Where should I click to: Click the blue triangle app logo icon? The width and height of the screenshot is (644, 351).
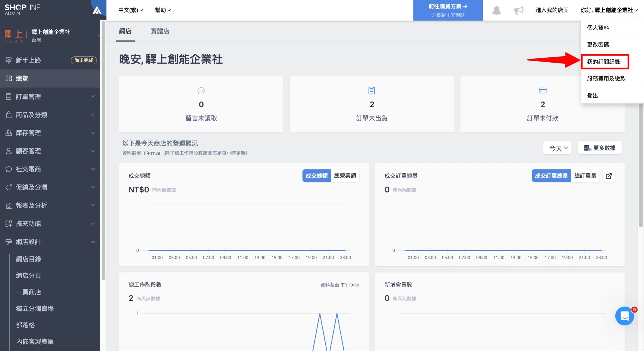pos(97,10)
